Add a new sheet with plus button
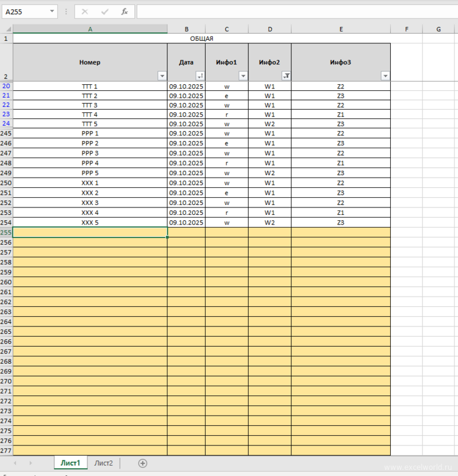 coord(142,463)
